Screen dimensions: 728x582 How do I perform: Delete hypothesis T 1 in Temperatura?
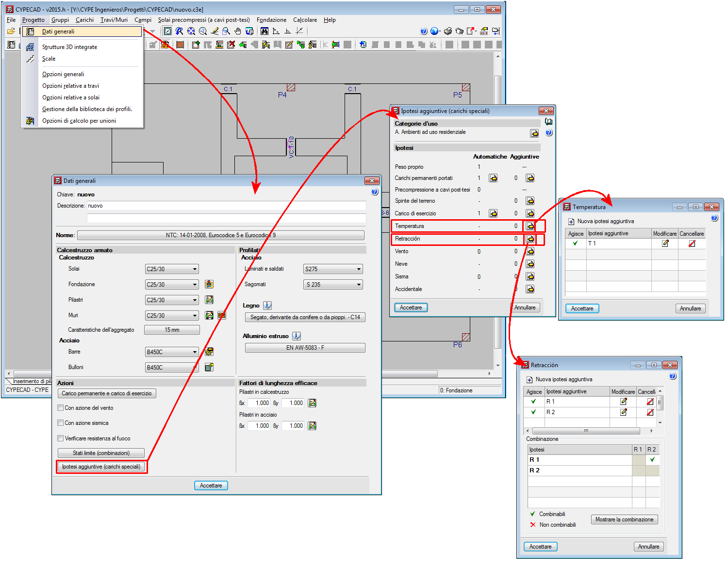click(692, 243)
